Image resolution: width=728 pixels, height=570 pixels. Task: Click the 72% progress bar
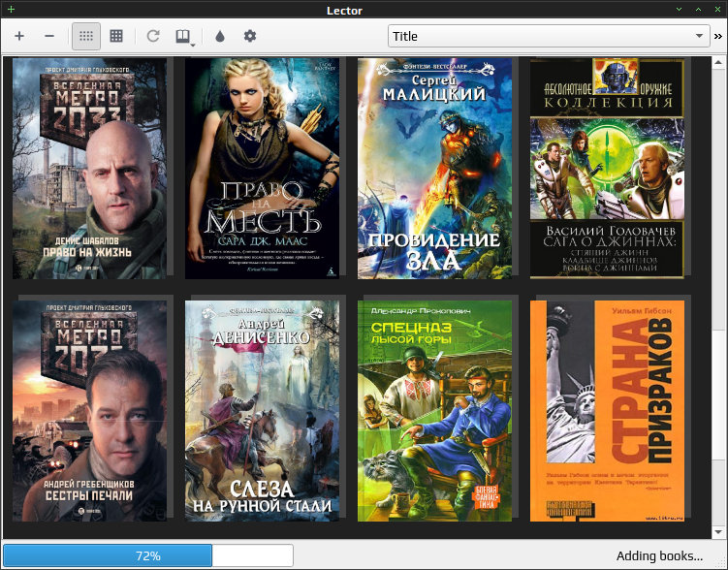click(x=148, y=555)
